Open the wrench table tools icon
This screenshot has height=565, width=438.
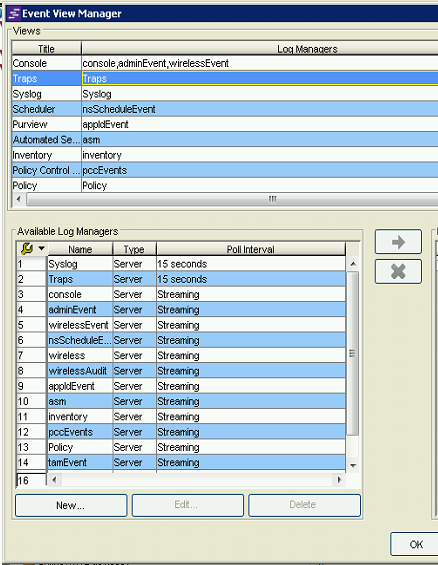27,249
